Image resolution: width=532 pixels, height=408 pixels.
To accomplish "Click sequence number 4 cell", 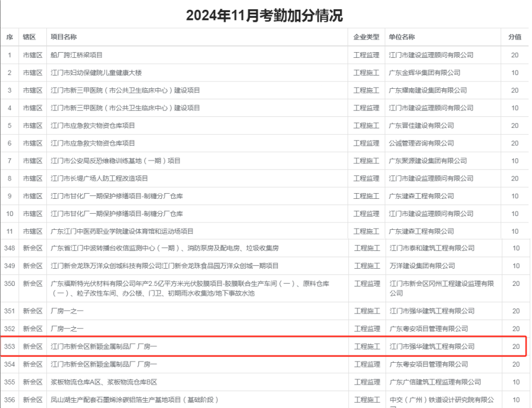I will [10, 108].
